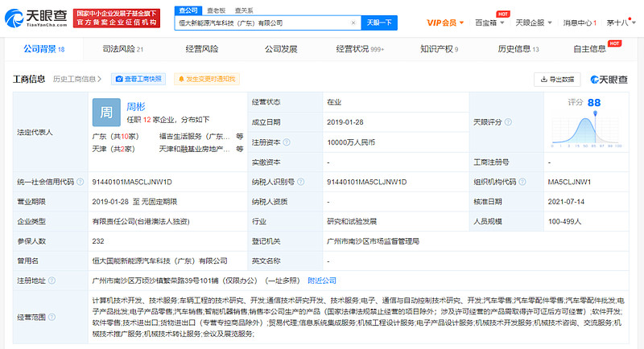Viewport: 644px width, 349px height.
Task: Click 广州市南沙区市场监督管理局 registry value
Action: point(373,241)
